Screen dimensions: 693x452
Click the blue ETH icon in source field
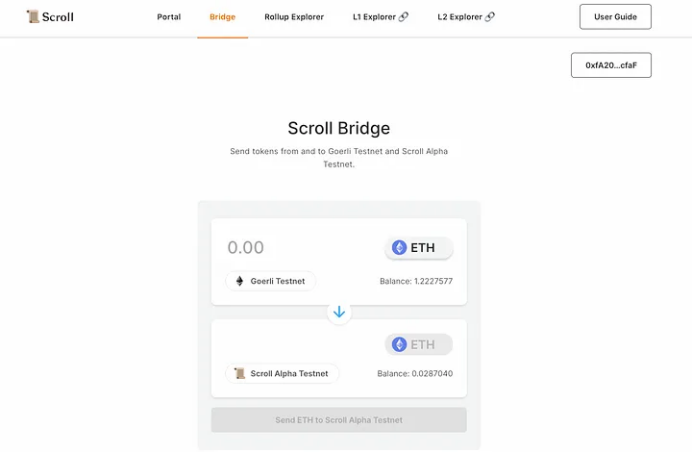tap(399, 248)
